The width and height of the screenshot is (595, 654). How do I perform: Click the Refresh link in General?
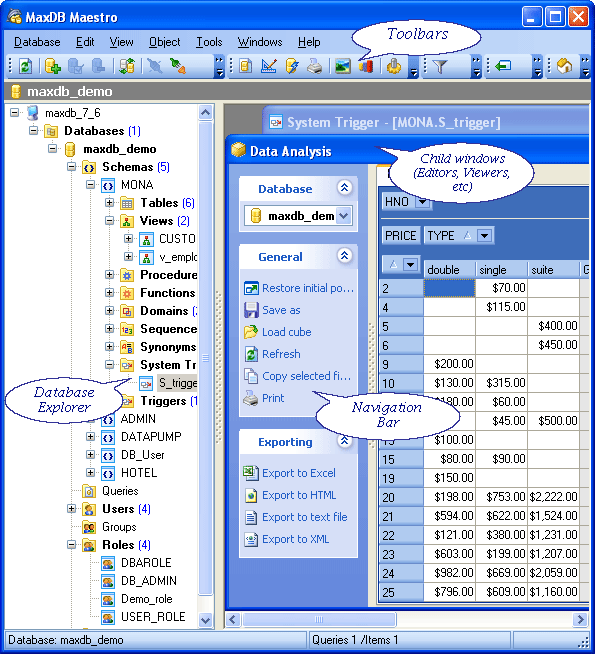[281, 354]
